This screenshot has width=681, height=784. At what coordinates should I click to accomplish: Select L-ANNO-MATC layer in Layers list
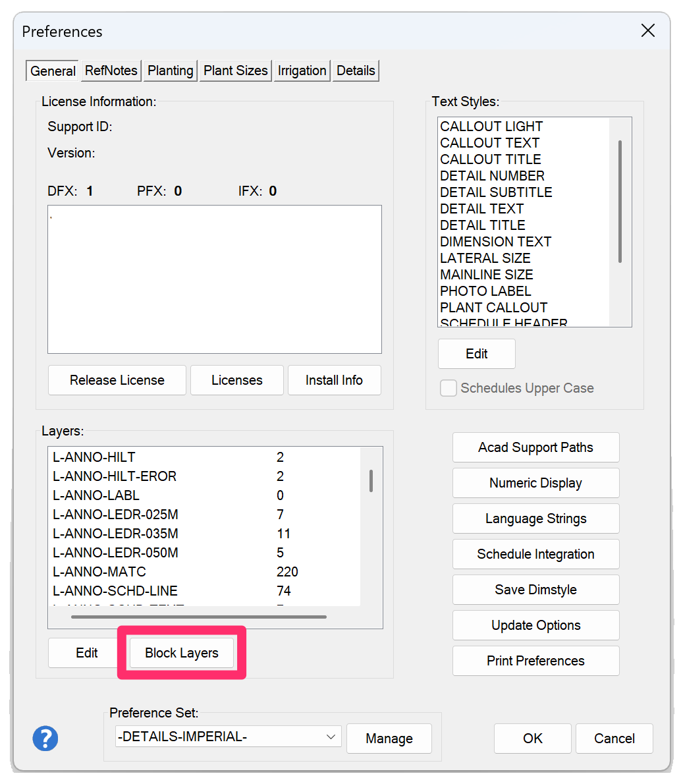coord(99,572)
